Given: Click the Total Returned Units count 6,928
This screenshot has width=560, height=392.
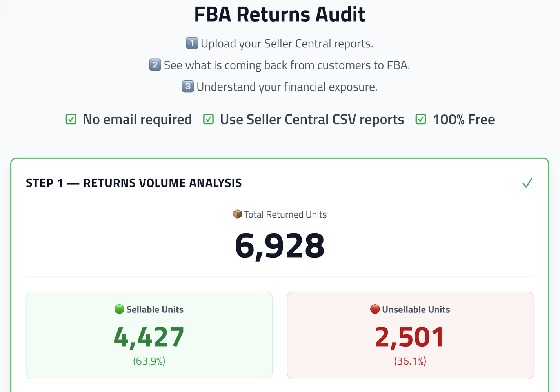Looking at the screenshot, I should 280,245.
